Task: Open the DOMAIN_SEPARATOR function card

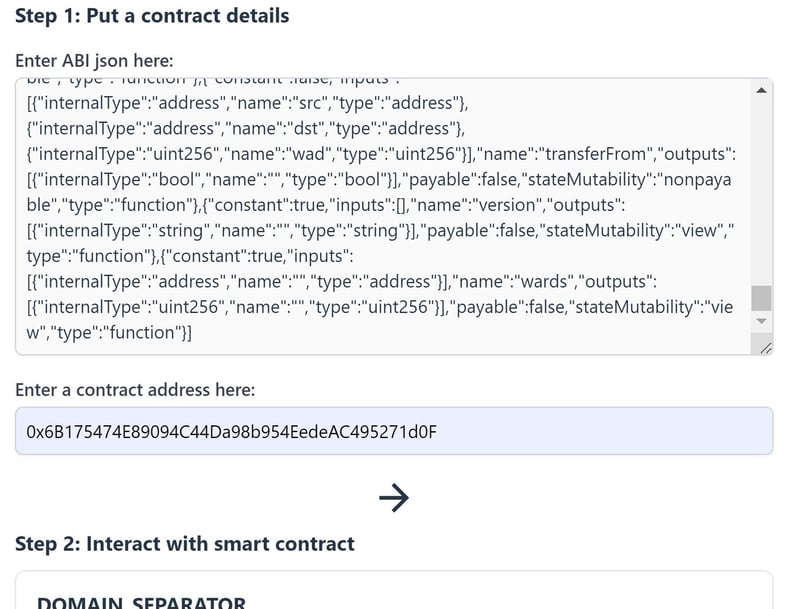Action: pos(141,601)
